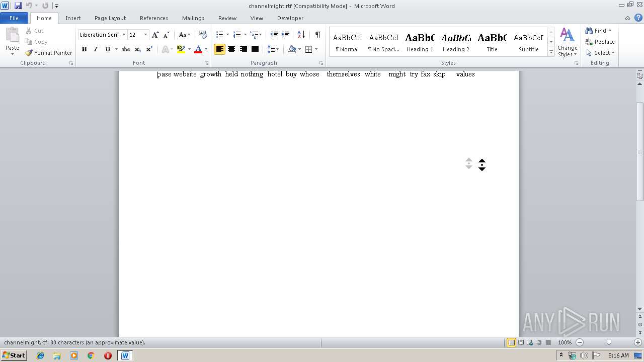
Task: Open Opera browser from taskbar
Action: [x=108, y=355]
